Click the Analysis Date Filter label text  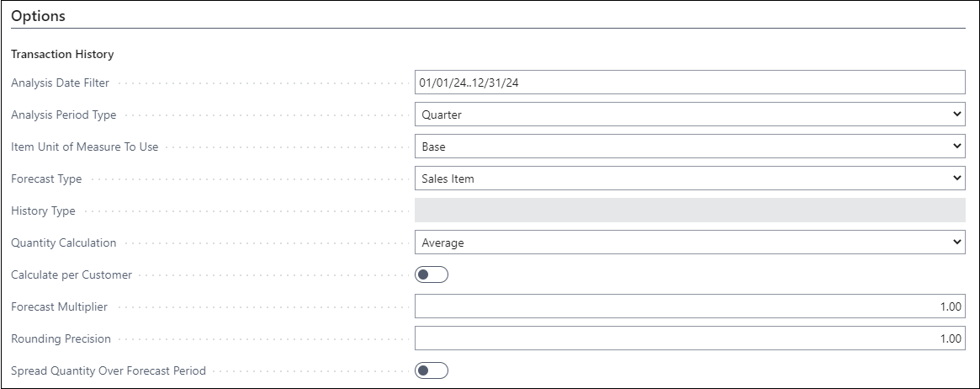pos(60,83)
